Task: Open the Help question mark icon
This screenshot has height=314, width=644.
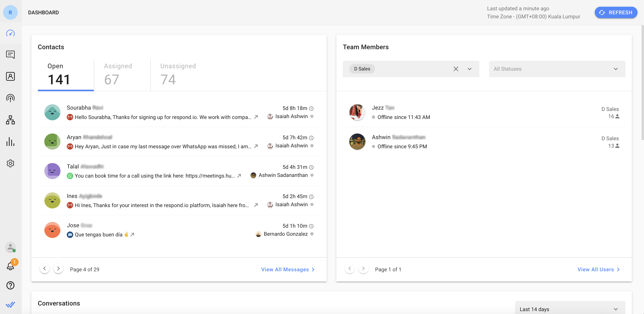Action: click(10, 285)
